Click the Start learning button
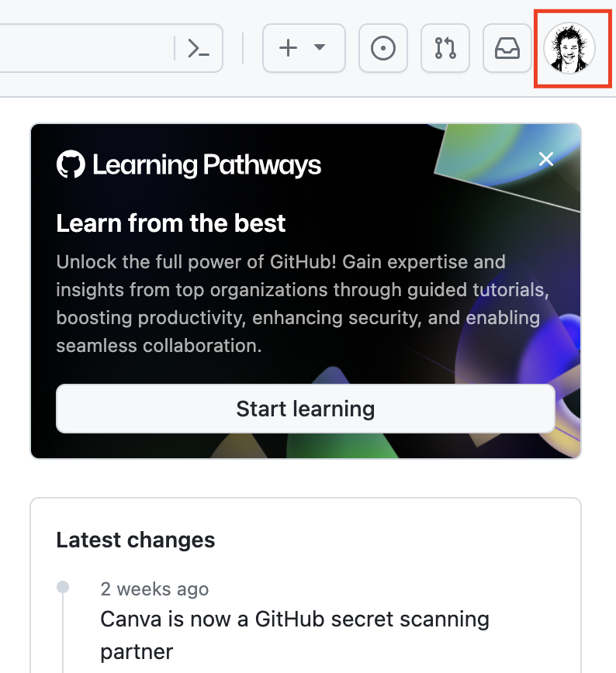616x673 pixels. click(x=306, y=409)
